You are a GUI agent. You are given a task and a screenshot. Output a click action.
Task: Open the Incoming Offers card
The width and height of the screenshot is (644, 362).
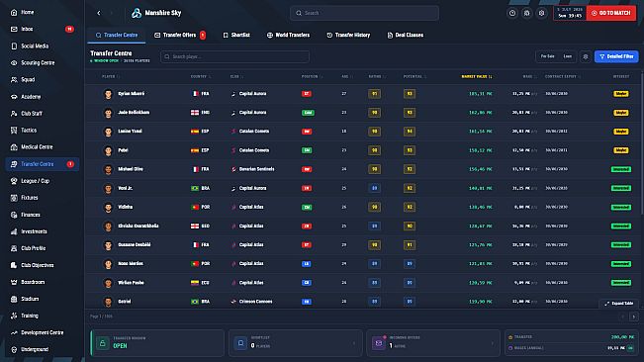click(x=433, y=342)
